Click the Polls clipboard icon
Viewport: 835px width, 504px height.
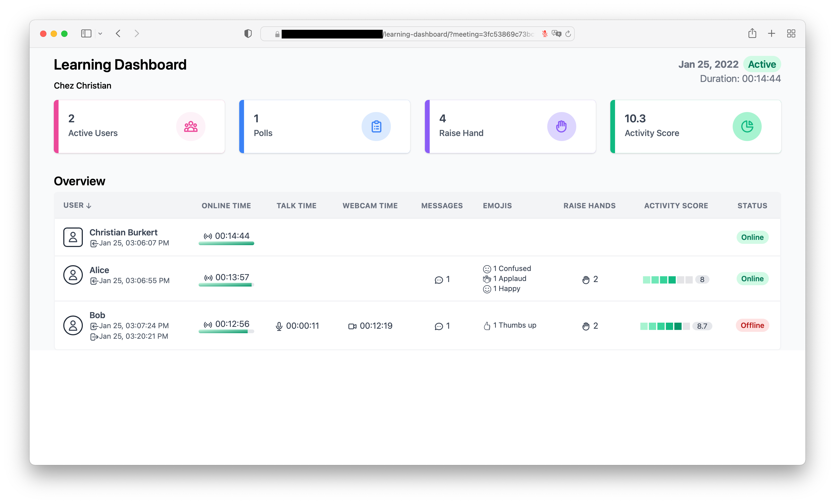[376, 126]
